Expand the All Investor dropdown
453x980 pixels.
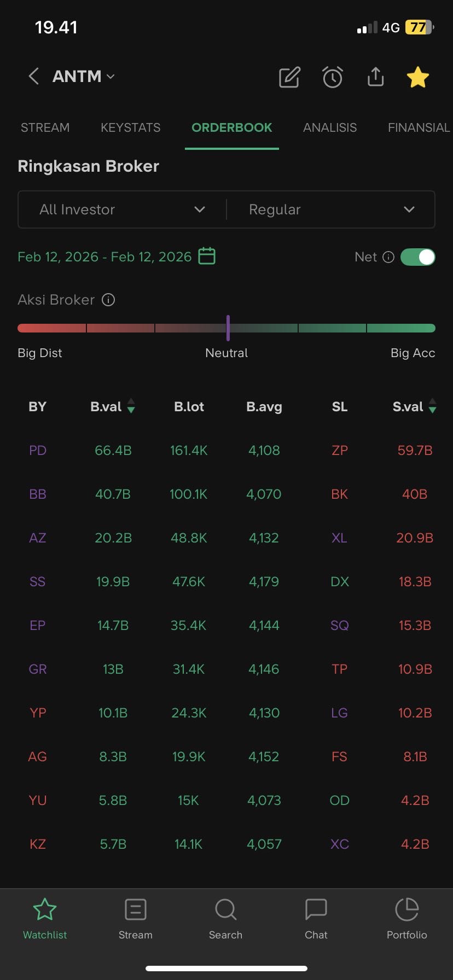(122, 209)
